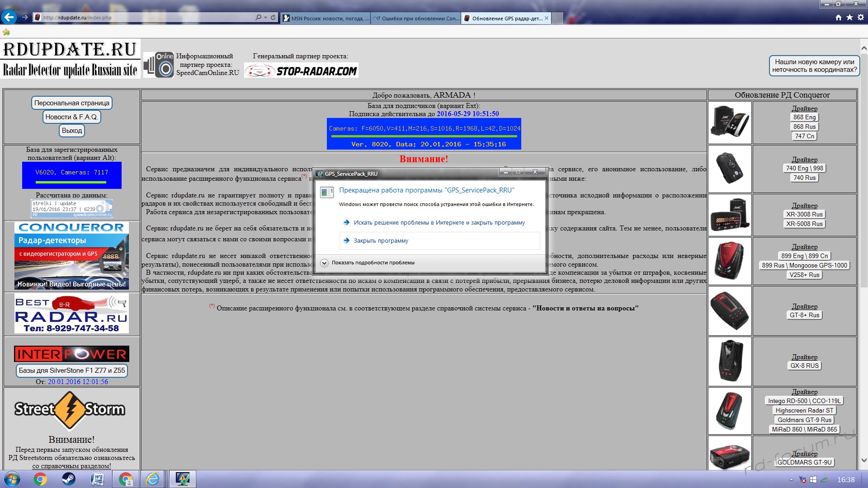Click the refresh icon in the address bar
The height and width of the screenshot is (488, 868).
click(273, 17)
